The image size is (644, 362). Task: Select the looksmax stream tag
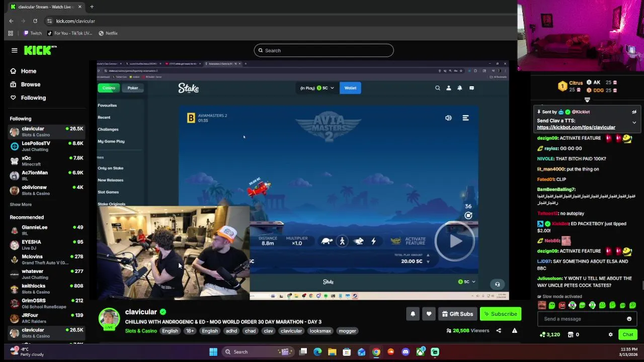[x=320, y=331]
